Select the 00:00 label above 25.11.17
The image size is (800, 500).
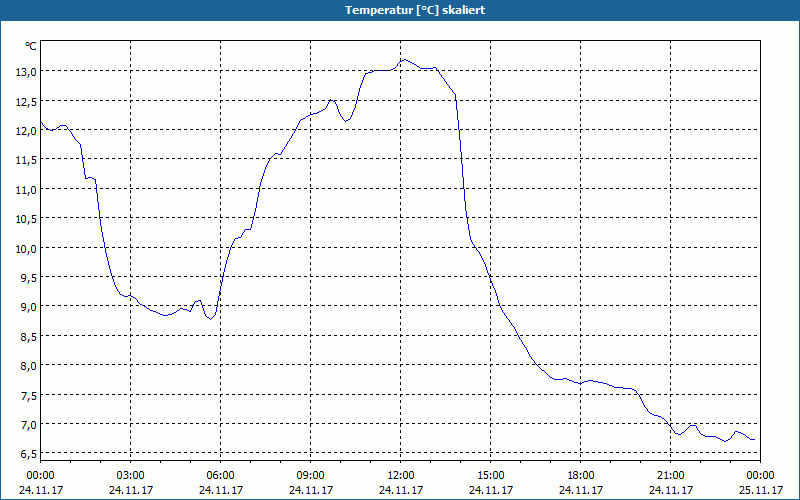click(761, 476)
